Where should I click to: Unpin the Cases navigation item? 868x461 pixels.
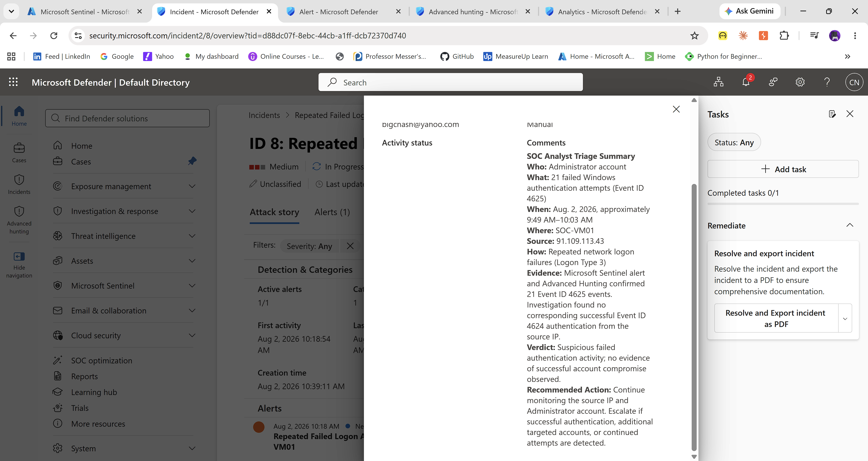[192, 161]
